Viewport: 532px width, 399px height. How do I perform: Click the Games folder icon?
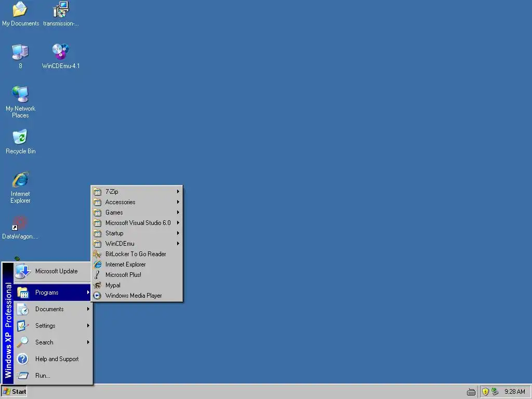[x=97, y=212]
